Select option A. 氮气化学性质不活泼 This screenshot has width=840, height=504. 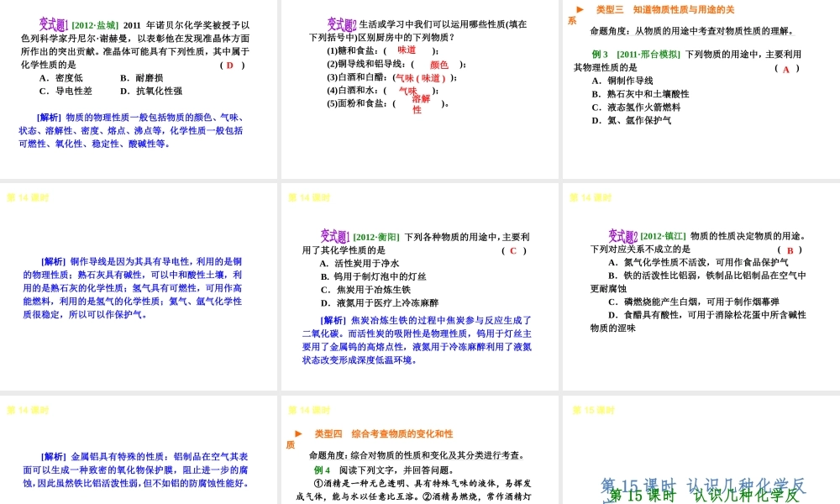tap(698, 262)
